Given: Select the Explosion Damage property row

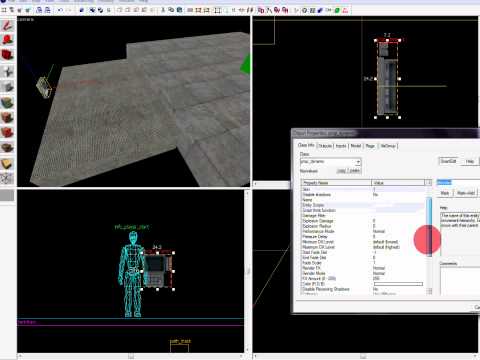Looking at the screenshot, I should point(363,221).
